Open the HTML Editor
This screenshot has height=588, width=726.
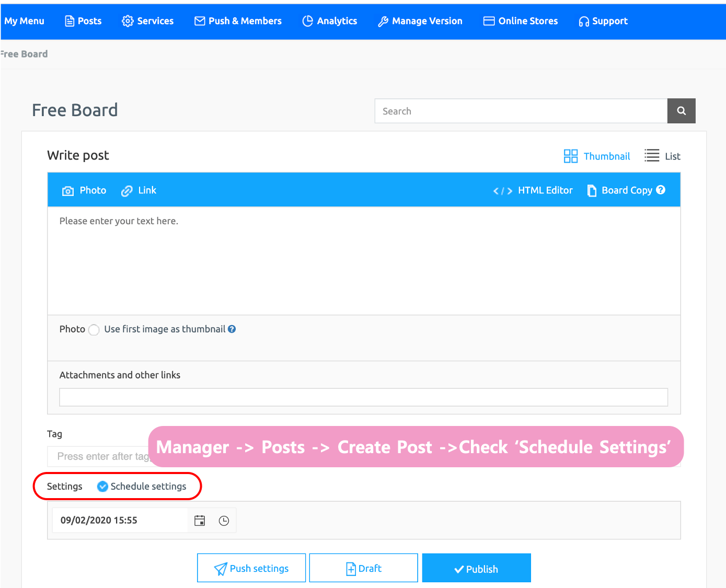pyautogui.click(x=533, y=191)
